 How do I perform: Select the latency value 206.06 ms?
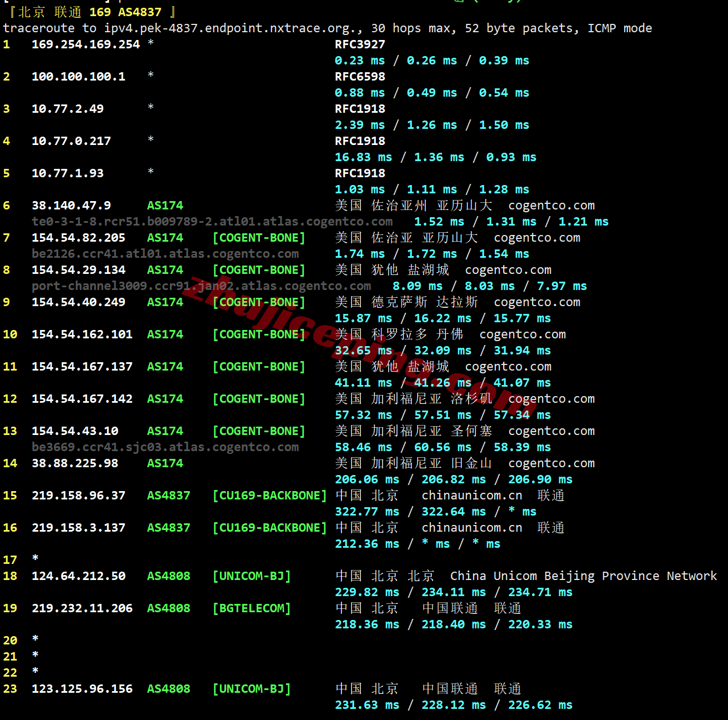pos(367,479)
